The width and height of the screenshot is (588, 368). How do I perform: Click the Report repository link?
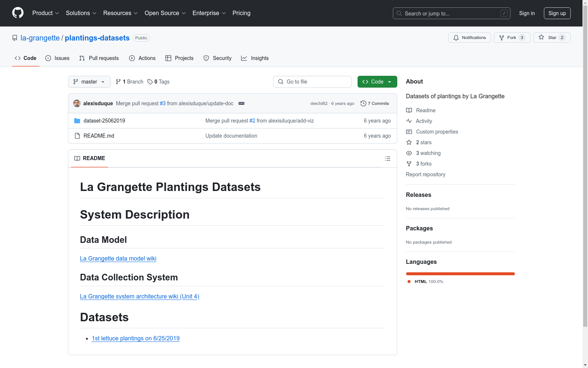[426, 174]
